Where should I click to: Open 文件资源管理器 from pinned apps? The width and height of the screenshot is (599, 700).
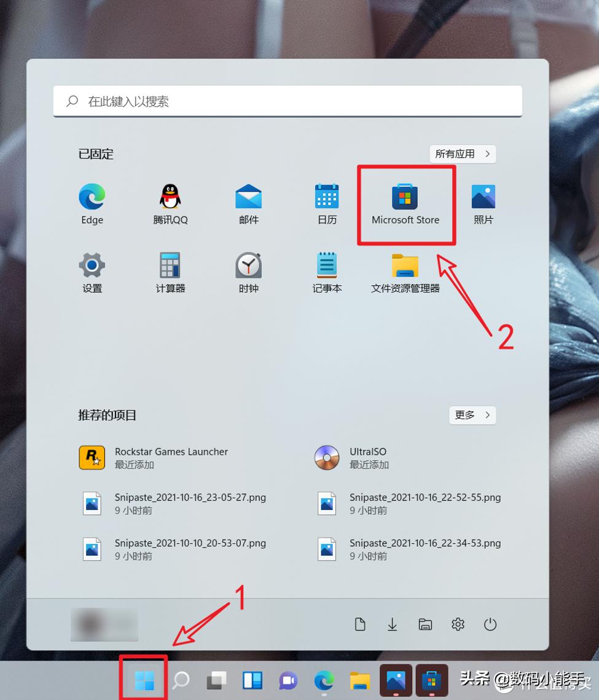(x=405, y=272)
